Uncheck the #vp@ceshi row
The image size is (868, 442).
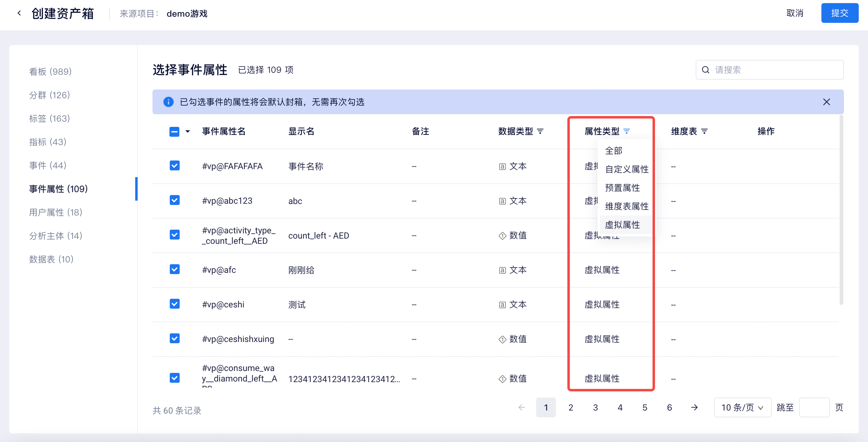(174, 304)
